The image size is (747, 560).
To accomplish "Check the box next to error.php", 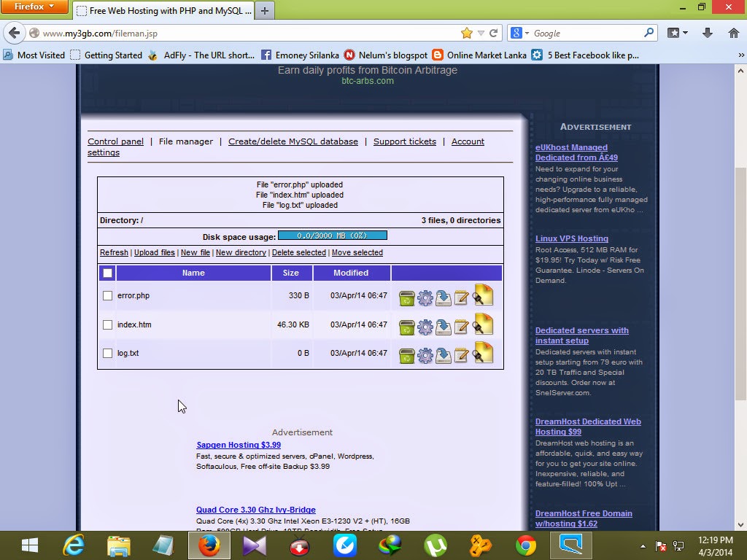I will (x=108, y=296).
